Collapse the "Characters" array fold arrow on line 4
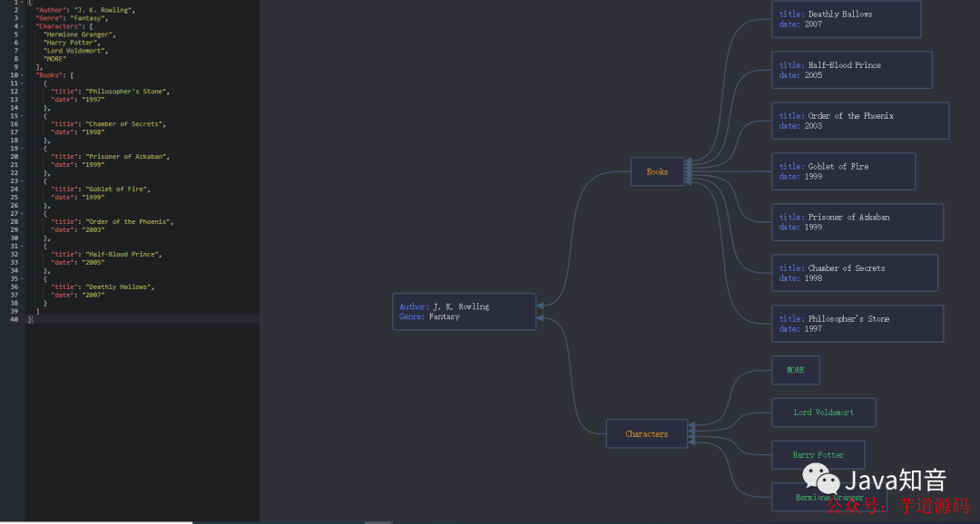The width and height of the screenshot is (980, 524). click(23, 26)
